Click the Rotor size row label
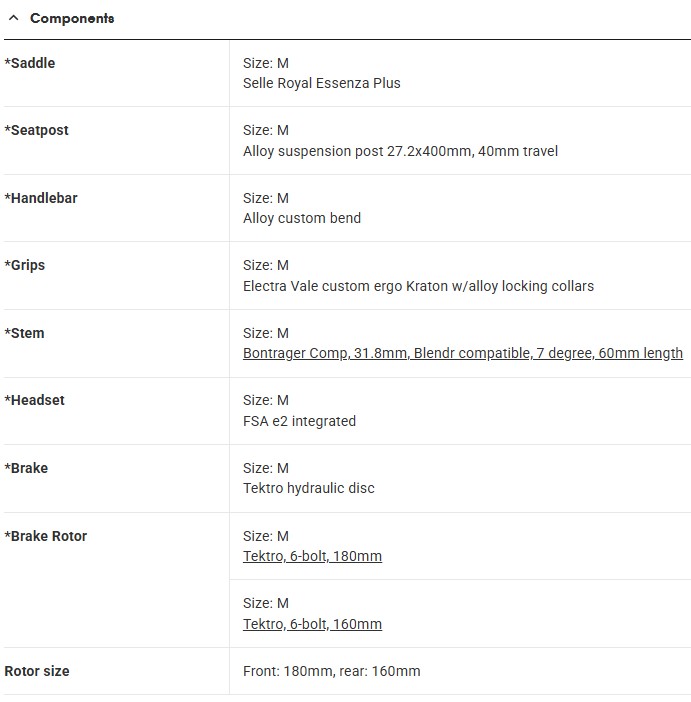 click(37, 671)
